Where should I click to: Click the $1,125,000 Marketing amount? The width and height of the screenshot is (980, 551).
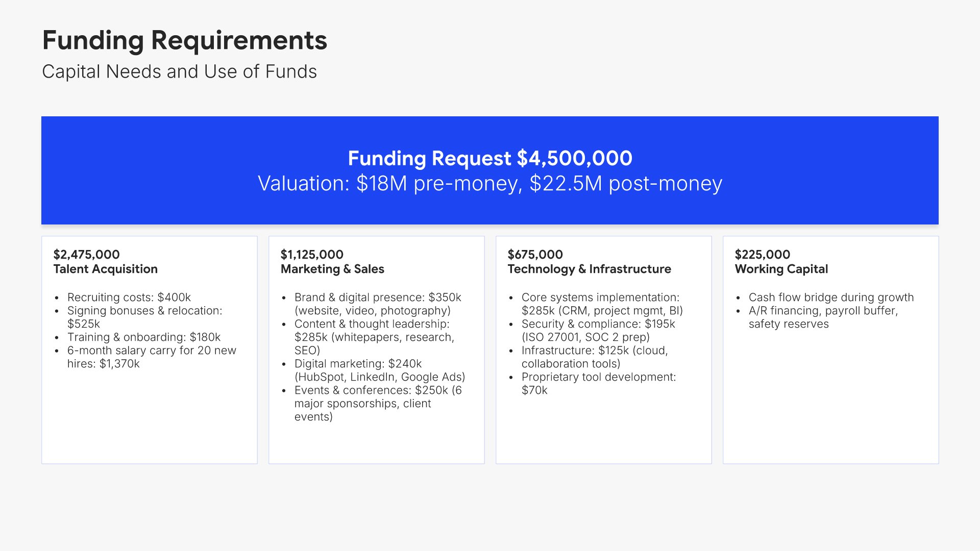point(312,255)
